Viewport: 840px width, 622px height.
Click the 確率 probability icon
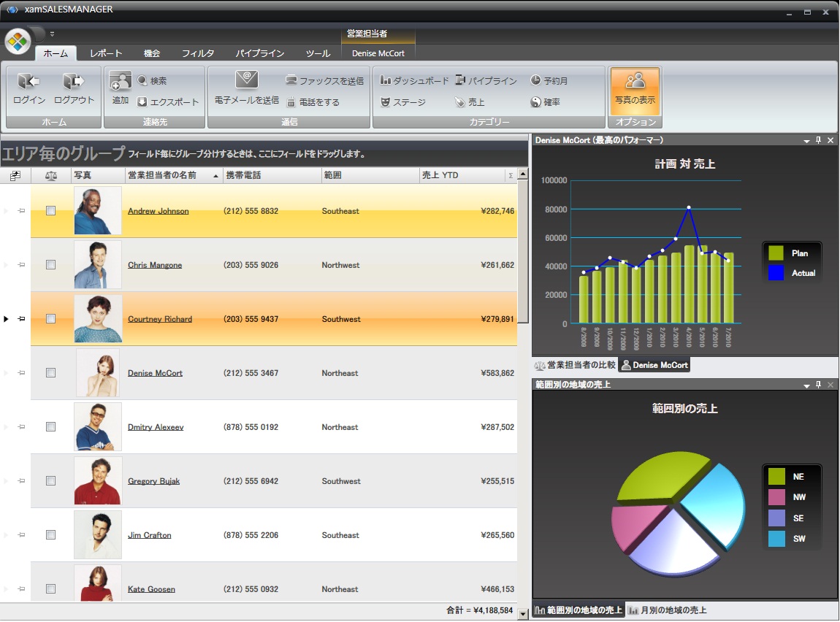pos(535,102)
